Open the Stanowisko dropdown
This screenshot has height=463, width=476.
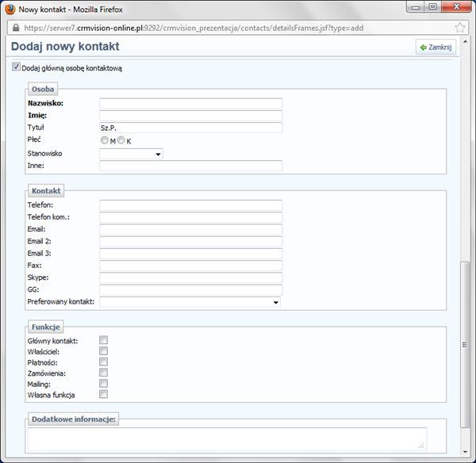pyautogui.click(x=131, y=154)
